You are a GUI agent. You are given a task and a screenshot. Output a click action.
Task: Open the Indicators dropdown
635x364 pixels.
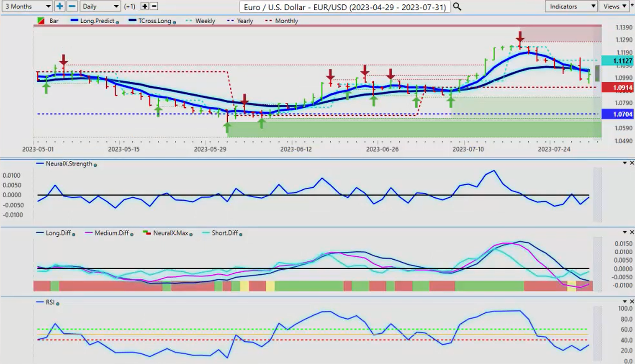571,6
